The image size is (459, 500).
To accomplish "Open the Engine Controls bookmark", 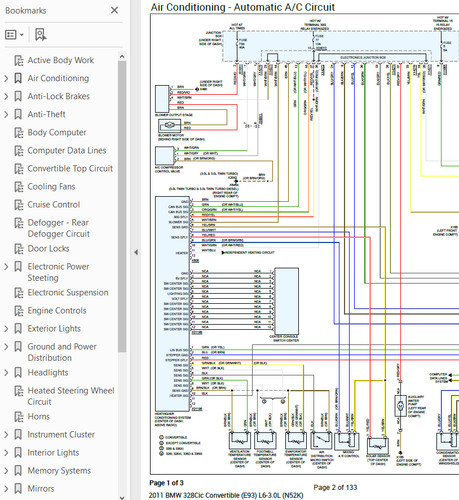I will point(57,310).
